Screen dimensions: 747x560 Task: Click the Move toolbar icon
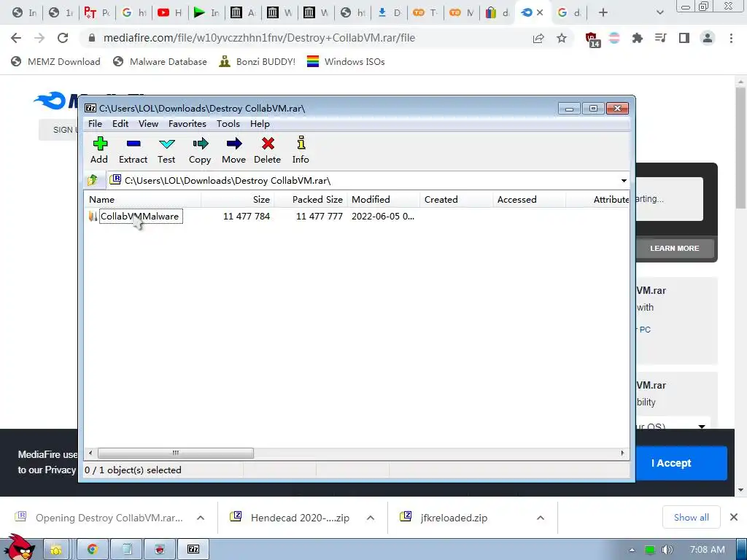point(234,150)
